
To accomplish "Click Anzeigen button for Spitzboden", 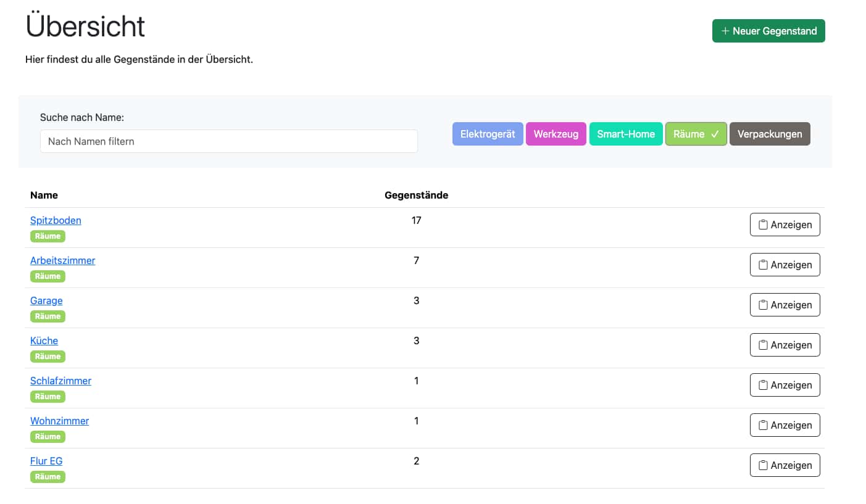I will (x=785, y=225).
